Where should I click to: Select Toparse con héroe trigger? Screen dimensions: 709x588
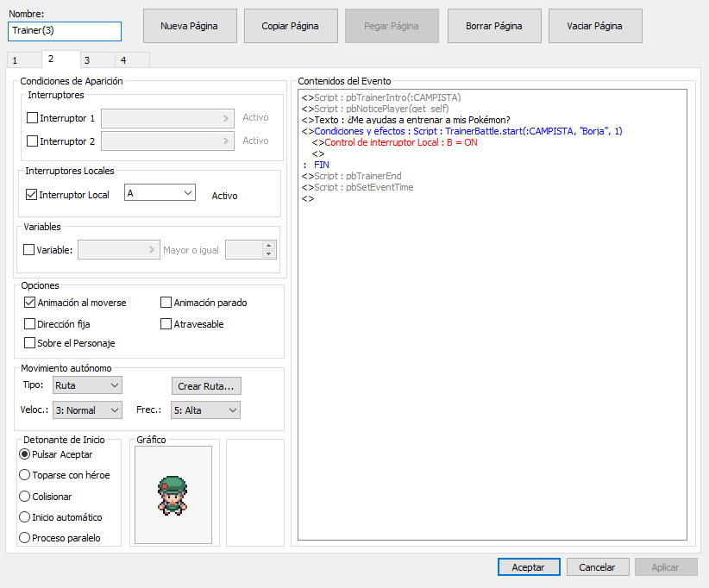coord(24,475)
